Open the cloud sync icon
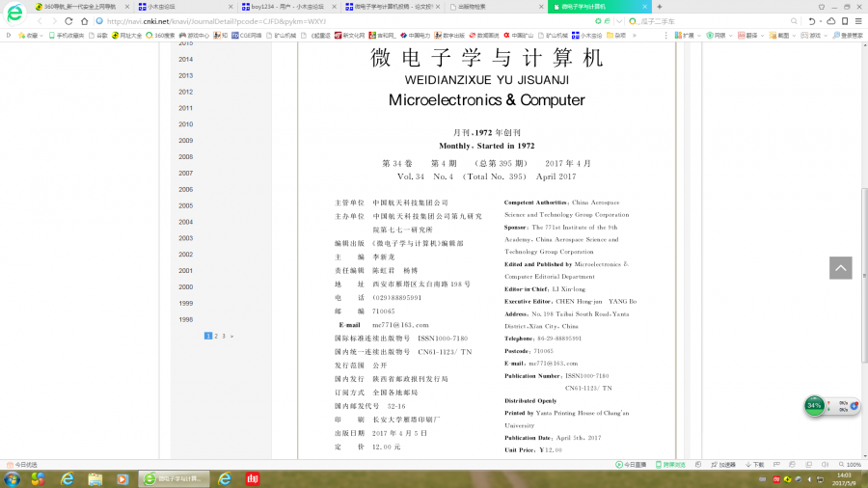This screenshot has width=868, height=488. [831, 21]
